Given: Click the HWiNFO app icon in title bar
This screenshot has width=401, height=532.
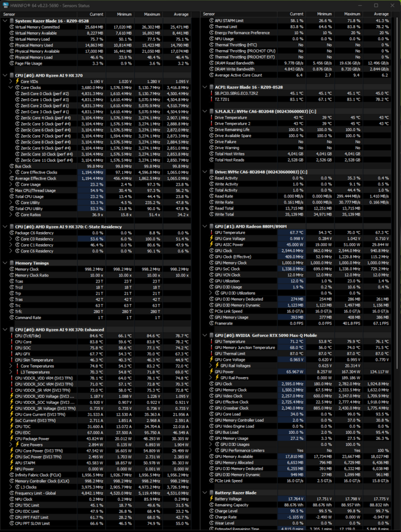Looking at the screenshot, I should 5,5.
